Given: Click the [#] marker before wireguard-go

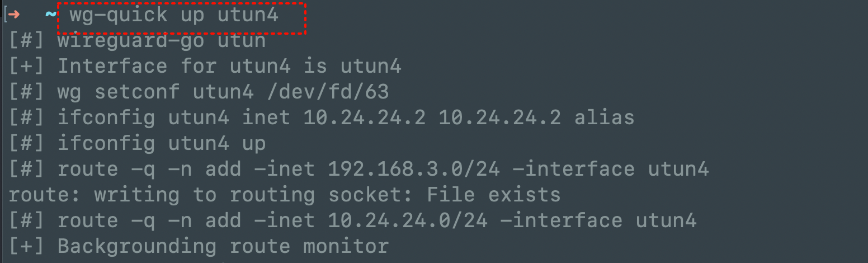Looking at the screenshot, I should coord(27,41).
